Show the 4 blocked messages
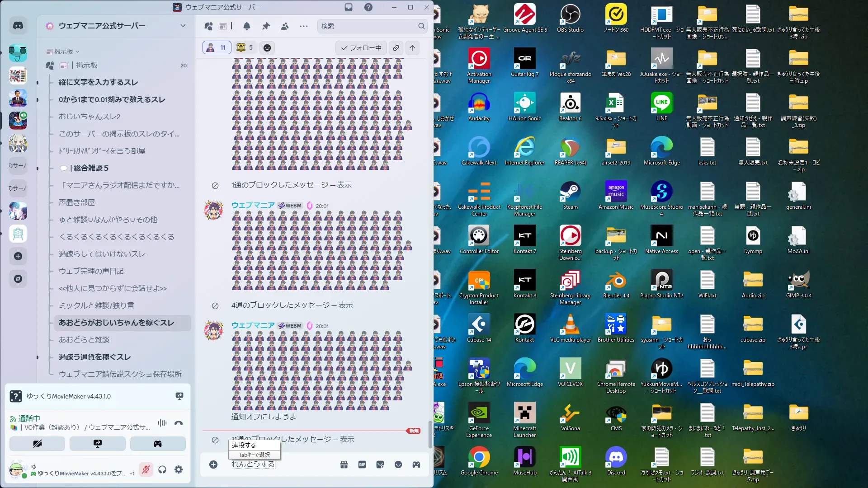 [x=345, y=305]
